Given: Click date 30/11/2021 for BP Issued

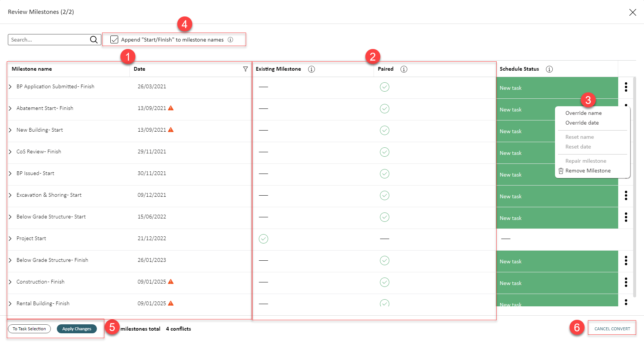Looking at the screenshot, I should 152,173.
